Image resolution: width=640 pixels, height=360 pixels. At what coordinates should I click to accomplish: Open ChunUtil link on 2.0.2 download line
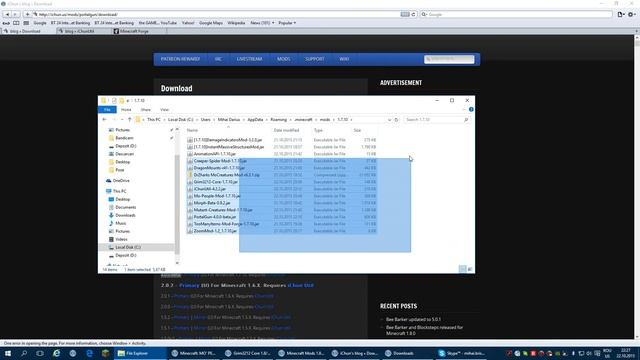coord(300,285)
